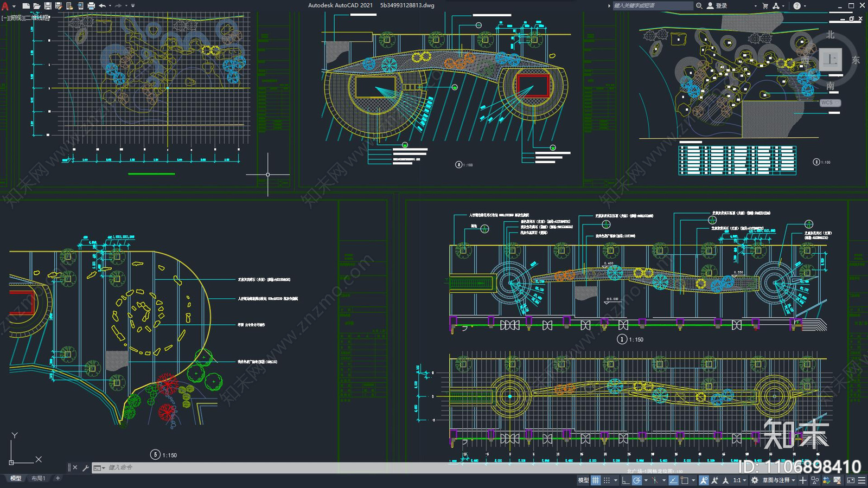Toggle 2D object snap square icon

[684, 480]
